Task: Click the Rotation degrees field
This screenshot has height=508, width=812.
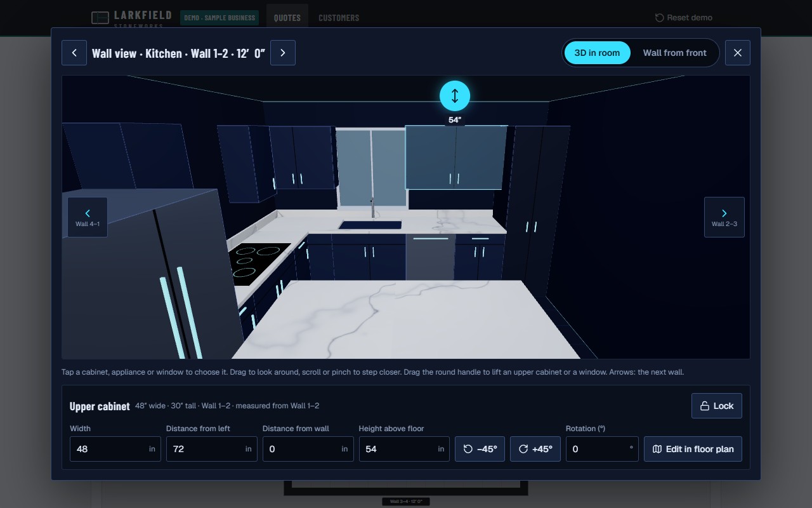Action: pos(602,449)
